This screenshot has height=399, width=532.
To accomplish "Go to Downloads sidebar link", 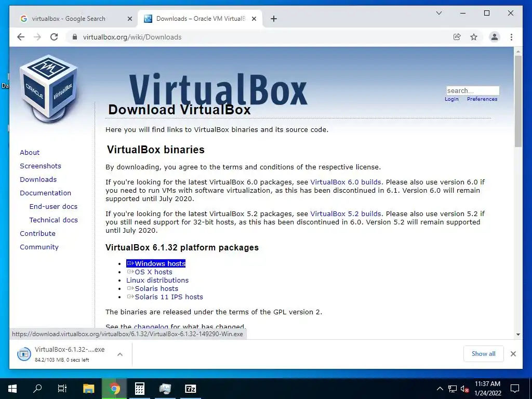I will pyautogui.click(x=38, y=179).
